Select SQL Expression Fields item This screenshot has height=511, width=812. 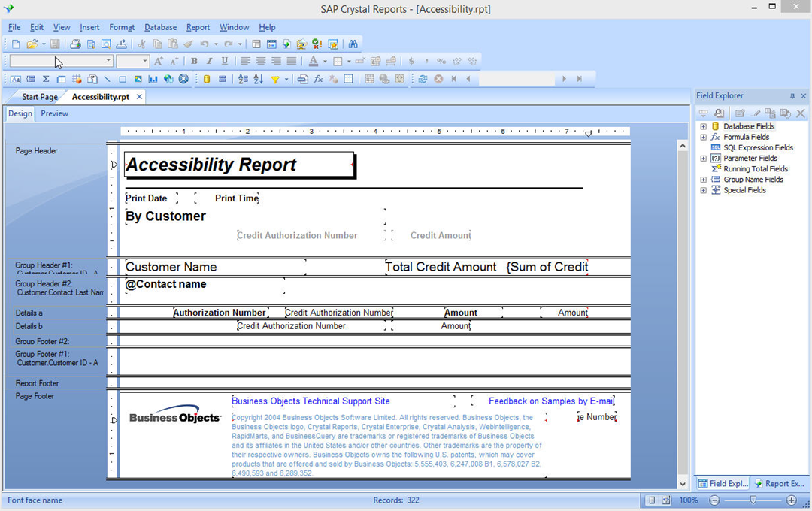tap(758, 147)
